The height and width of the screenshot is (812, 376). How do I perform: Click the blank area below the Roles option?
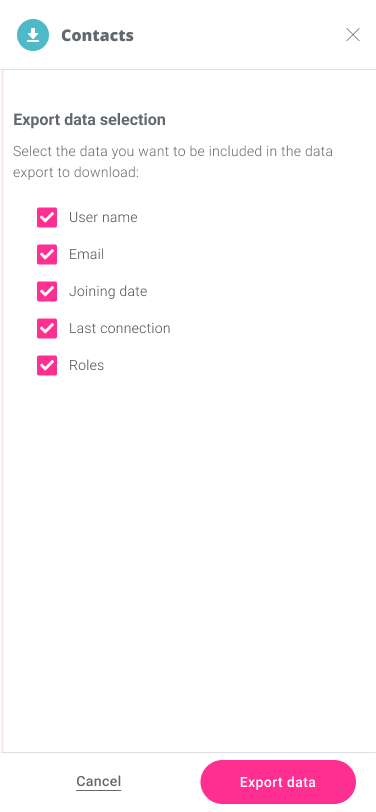point(189,559)
